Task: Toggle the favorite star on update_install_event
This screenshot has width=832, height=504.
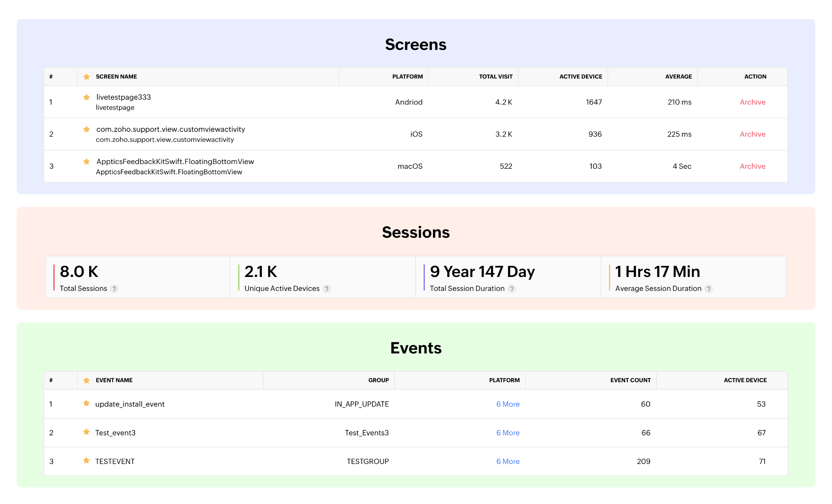Action: [x=87, y=404]
